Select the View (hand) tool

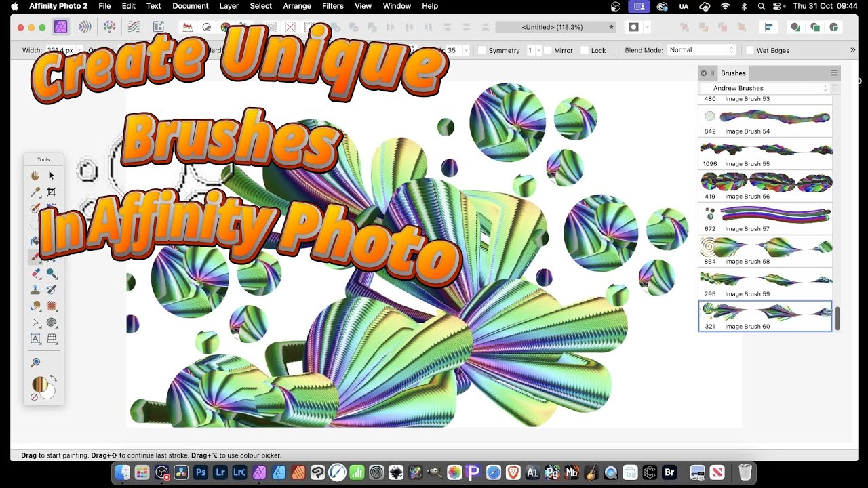35,176
